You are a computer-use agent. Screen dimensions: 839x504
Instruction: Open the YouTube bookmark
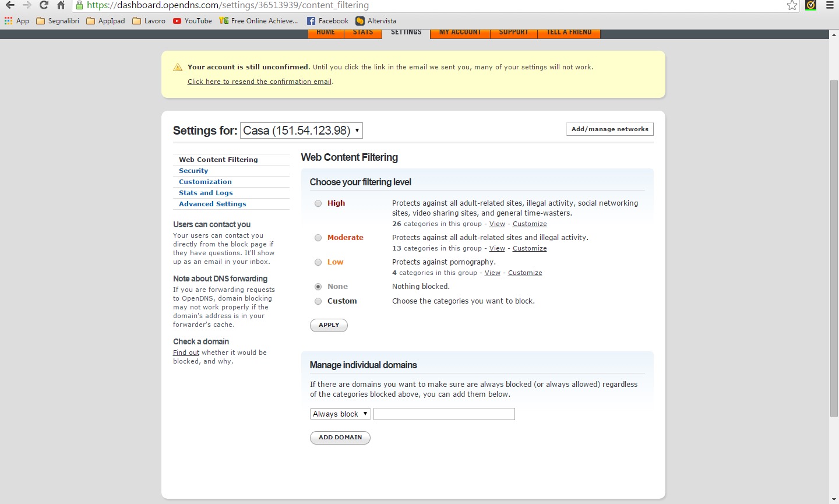[192, 21]
